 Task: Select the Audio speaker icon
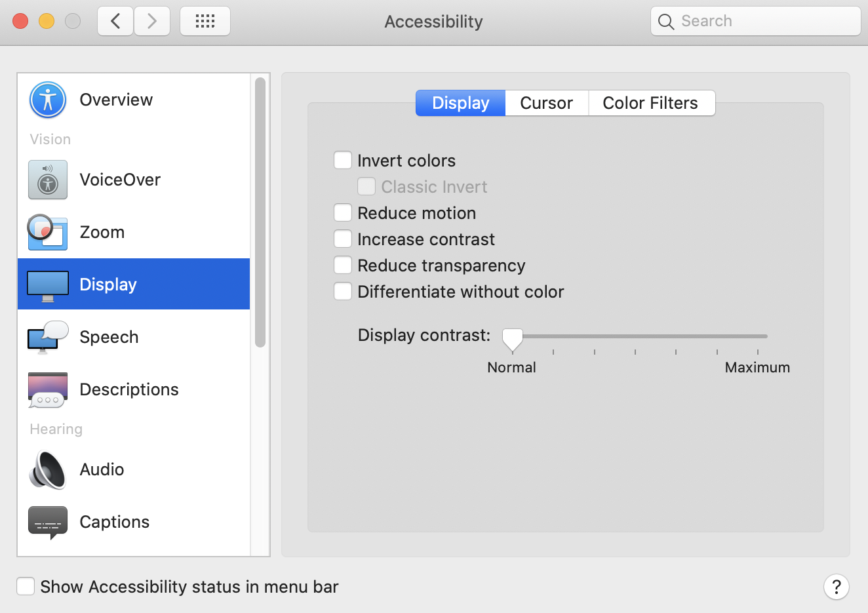[x=48, y=469]
